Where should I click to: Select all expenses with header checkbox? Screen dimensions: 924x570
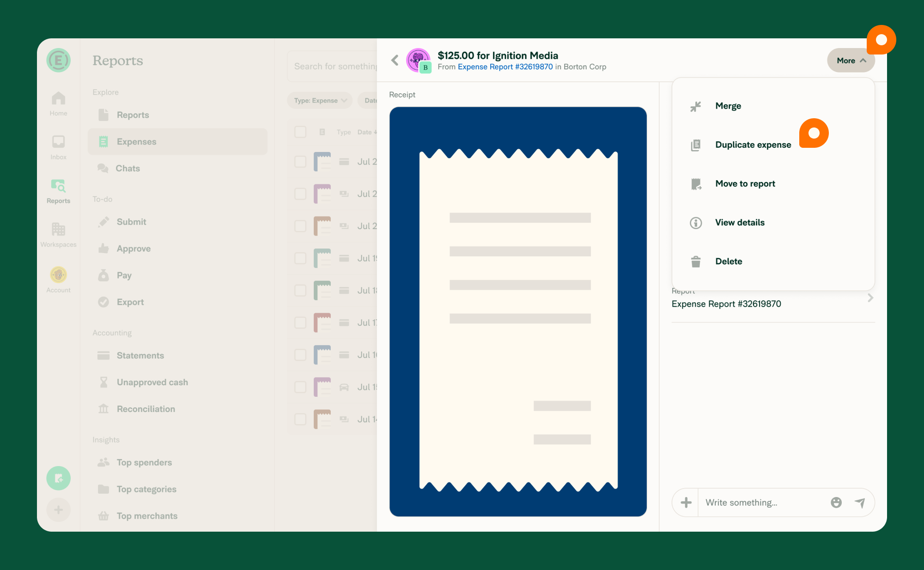point(300,132)
